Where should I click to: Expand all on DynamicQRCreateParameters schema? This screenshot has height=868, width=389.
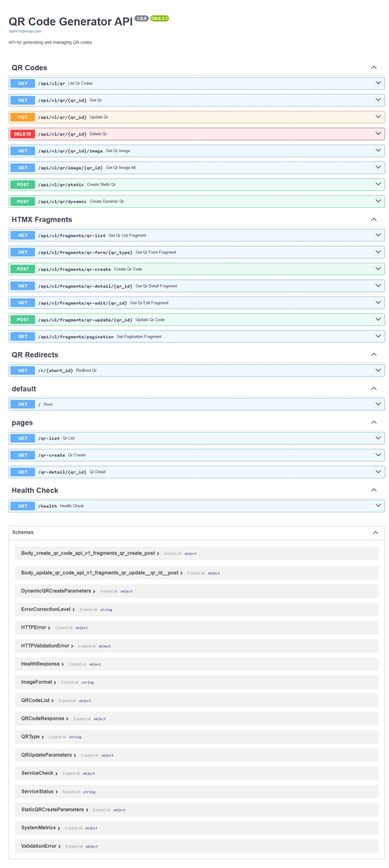pyautogui.click(x=109, y=591)
